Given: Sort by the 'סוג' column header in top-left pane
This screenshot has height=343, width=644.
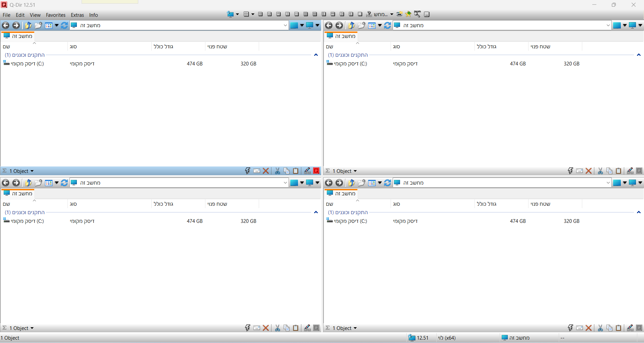Looking at the screenshot, I should click(73, 47).
